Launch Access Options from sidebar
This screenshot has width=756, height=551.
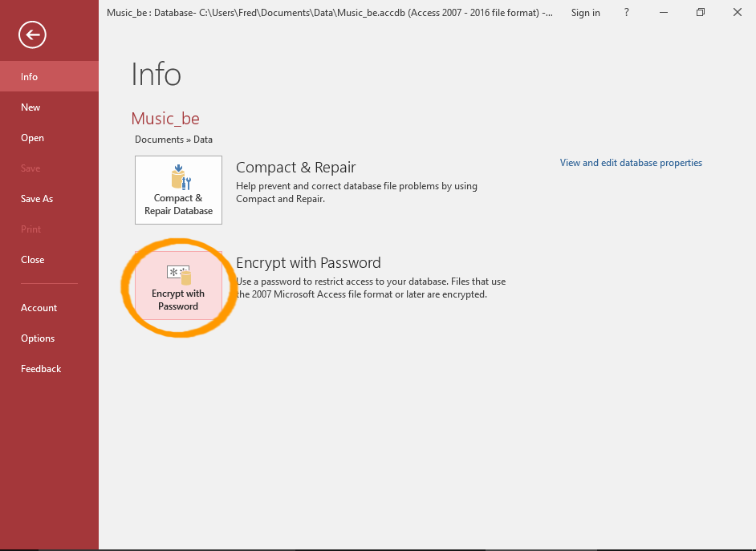[38, 338]
